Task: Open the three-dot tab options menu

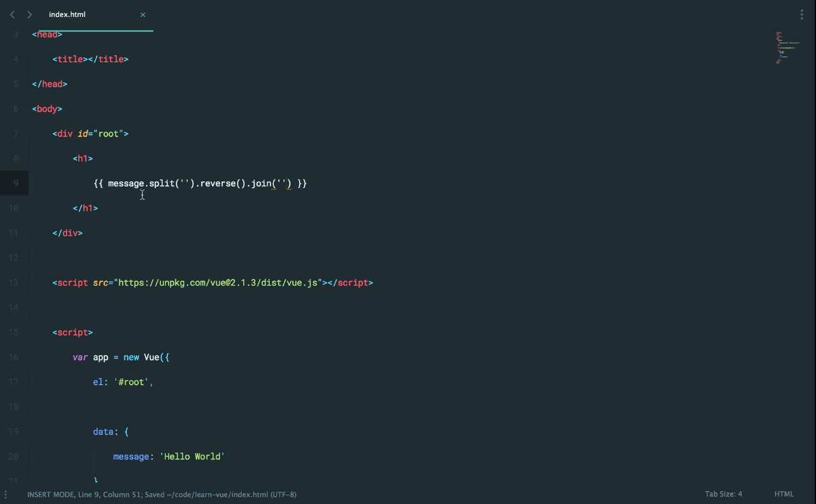Action: point(802,14)
